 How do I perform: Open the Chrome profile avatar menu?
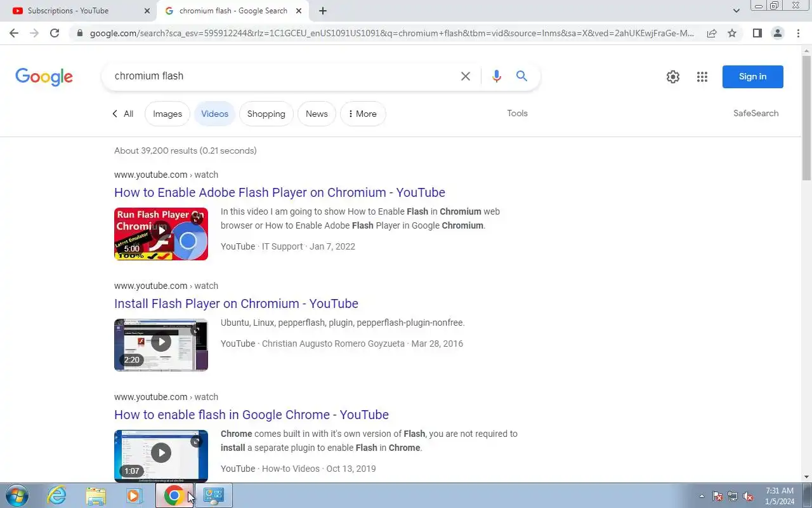tap(777, 33)
